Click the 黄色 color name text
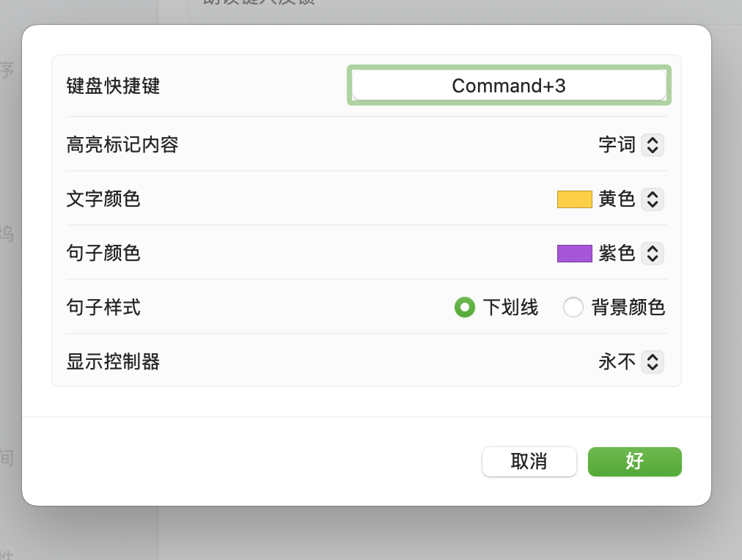 617,199
